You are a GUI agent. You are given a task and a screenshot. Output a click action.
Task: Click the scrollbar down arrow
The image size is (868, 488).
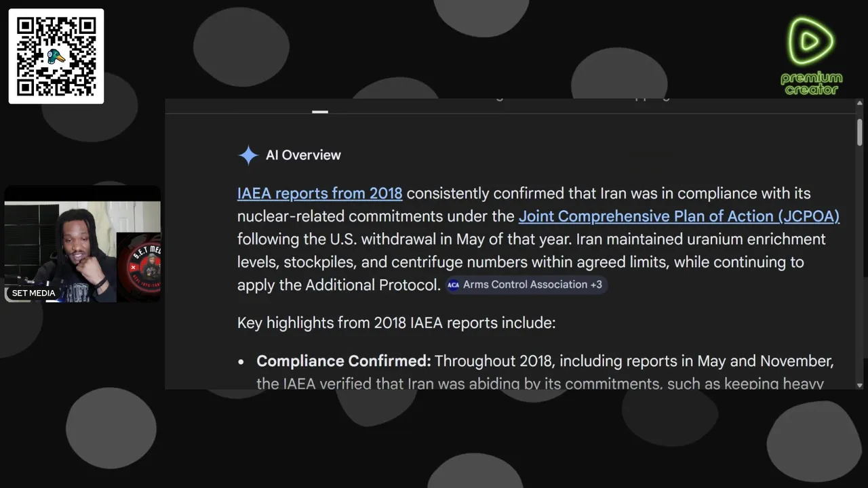[860, 384]
